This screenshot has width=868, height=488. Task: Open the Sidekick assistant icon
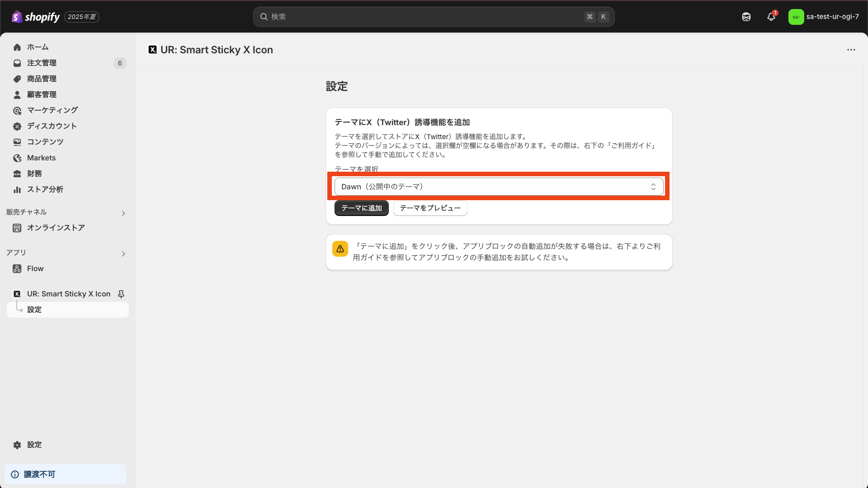pos(746,17)
